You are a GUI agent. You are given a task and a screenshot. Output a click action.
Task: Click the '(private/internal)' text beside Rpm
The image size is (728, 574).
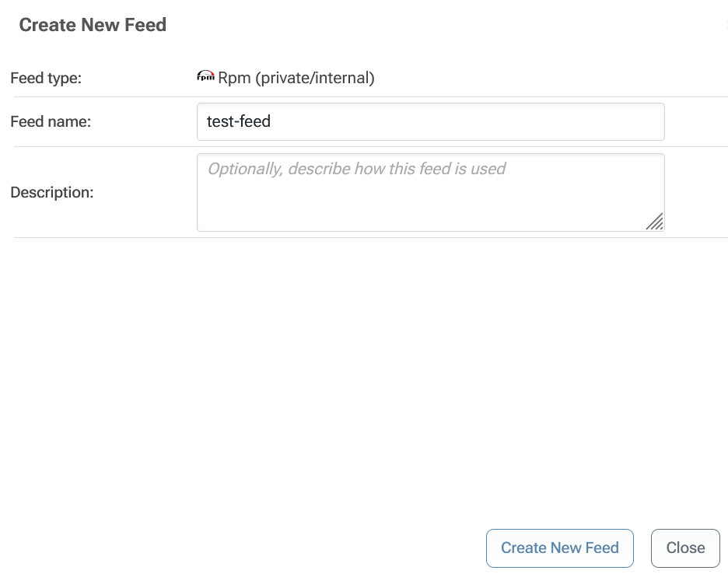315,78
